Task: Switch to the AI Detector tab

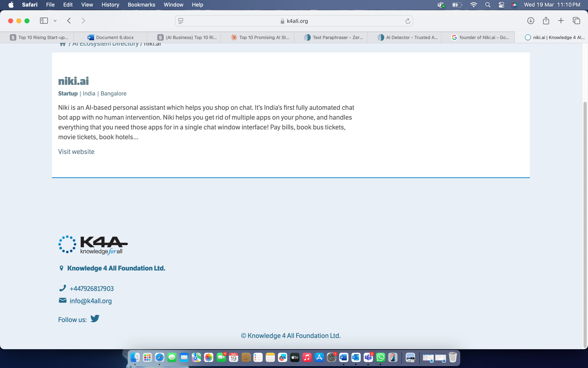Action: 405,37
